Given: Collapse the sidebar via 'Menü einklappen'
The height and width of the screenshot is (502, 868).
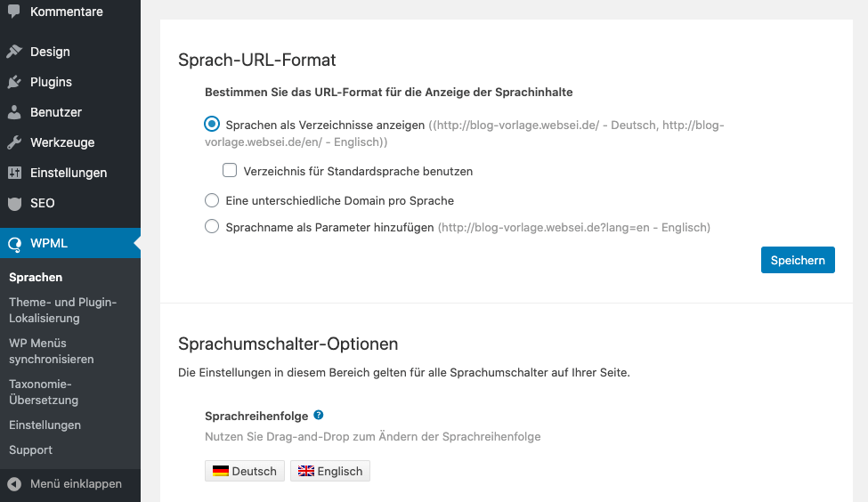Looking at the screenshot, I should (64, 484).
